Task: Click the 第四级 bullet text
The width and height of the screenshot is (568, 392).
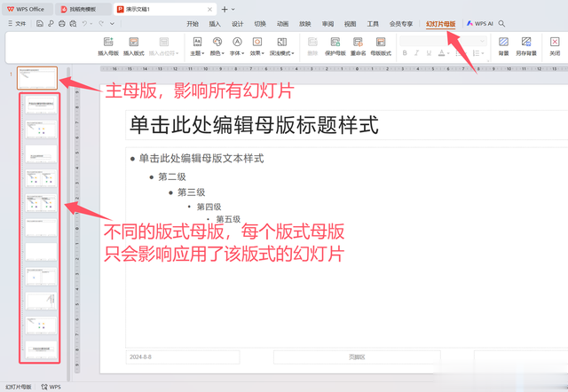Action: tap(209, 207)
